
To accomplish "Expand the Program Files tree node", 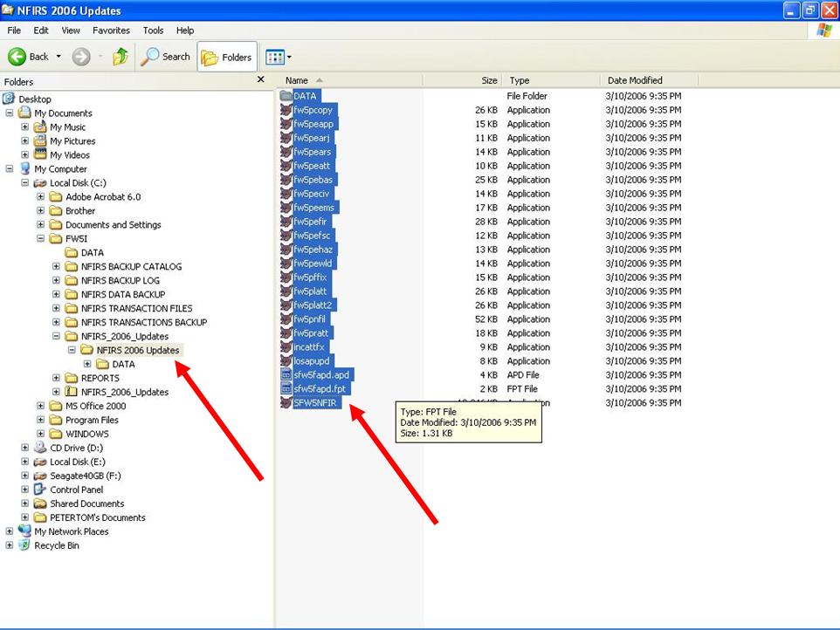I will (x=41, y=421).
